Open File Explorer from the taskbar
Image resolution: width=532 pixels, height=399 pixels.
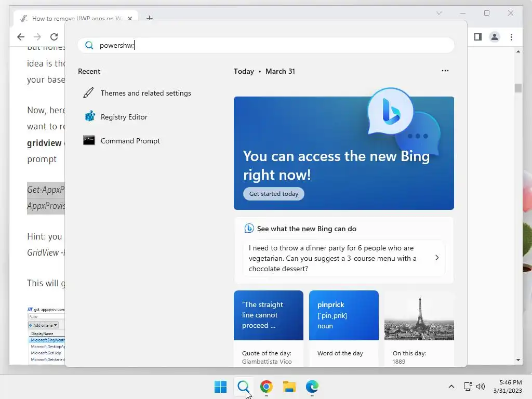click(289, 387)
